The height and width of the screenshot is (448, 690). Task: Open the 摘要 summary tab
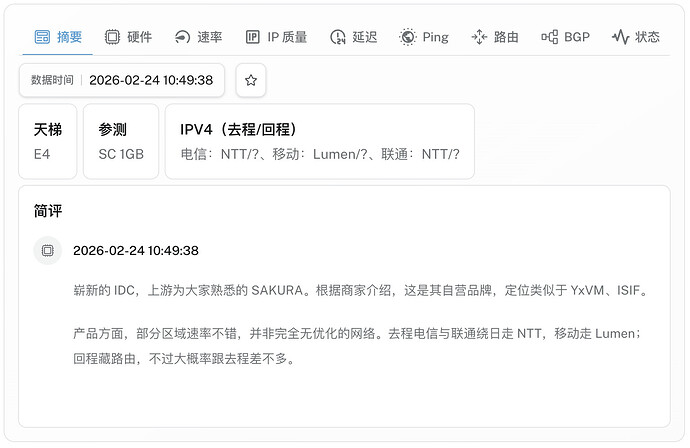click(58, 37)
